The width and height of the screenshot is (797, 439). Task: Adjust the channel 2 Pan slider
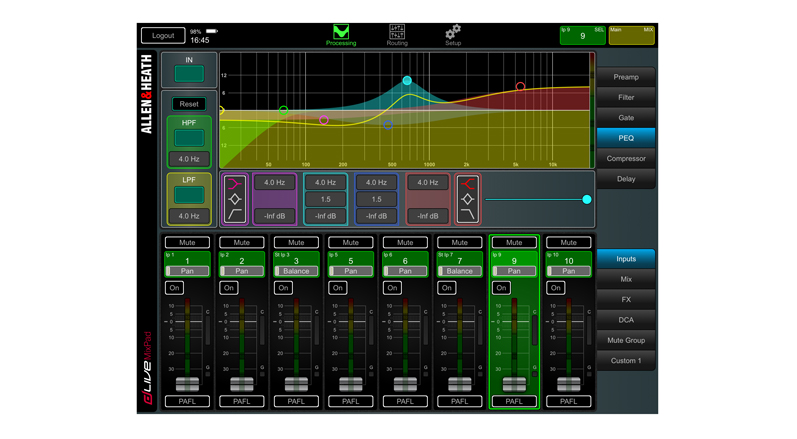click(x=241, y=271)
